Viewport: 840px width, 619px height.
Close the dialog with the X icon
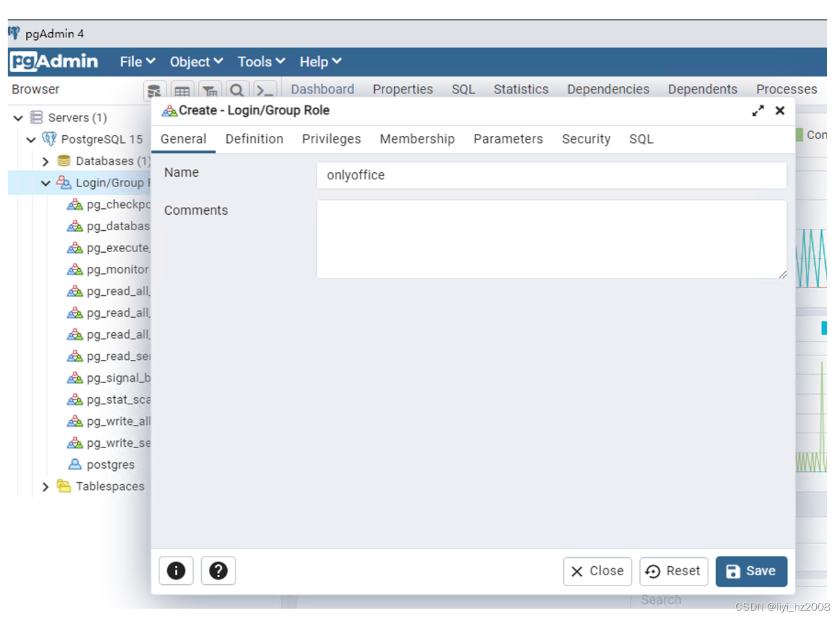pos(780,111)
